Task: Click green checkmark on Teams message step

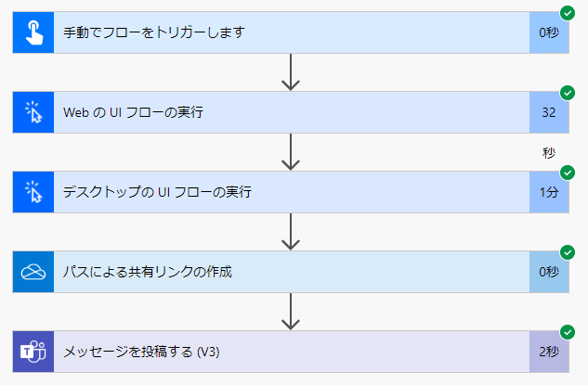Action: (x=568, y=332)
